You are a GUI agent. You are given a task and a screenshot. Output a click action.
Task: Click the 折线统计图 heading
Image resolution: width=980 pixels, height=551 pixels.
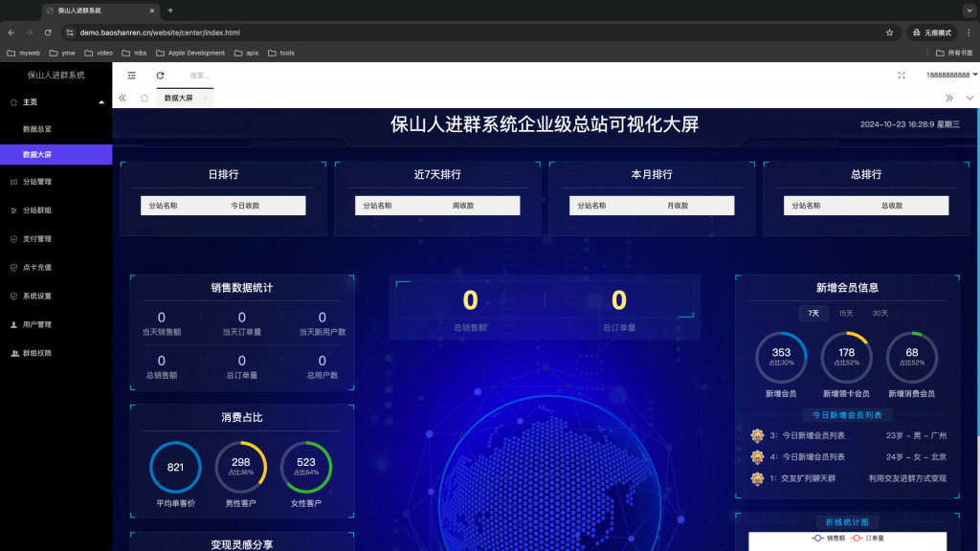[847, 522]
